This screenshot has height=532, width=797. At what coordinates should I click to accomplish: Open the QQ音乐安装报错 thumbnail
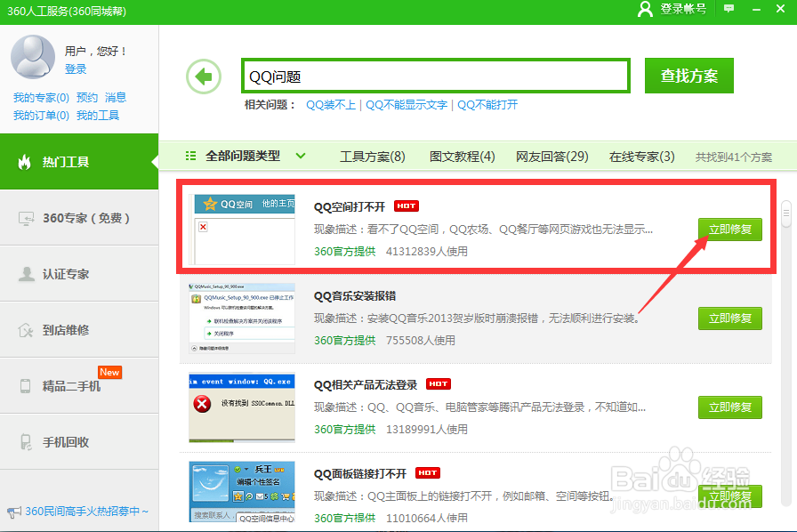pyautogui.click(x=242, y=318)
